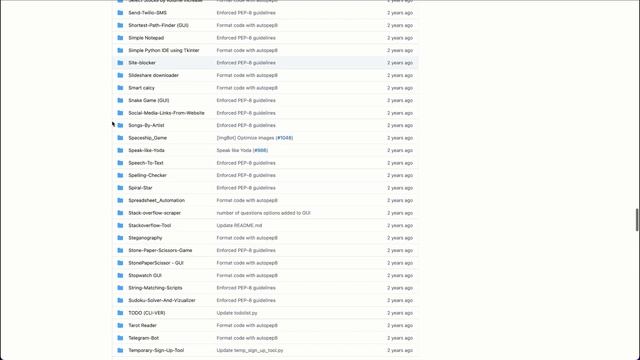Click folder icon beside Stopwatch GUI
Image resolution: width=640 pixels, height=360 pixels.
tap(120, 276)
